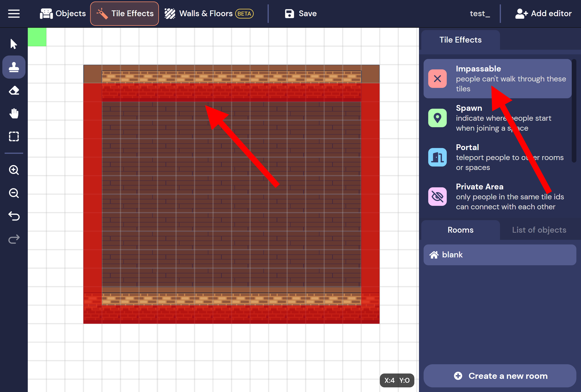Viewport: 581px width, 392px height.
Task: Click the zoom in magnifier
Action: [14, 170]
